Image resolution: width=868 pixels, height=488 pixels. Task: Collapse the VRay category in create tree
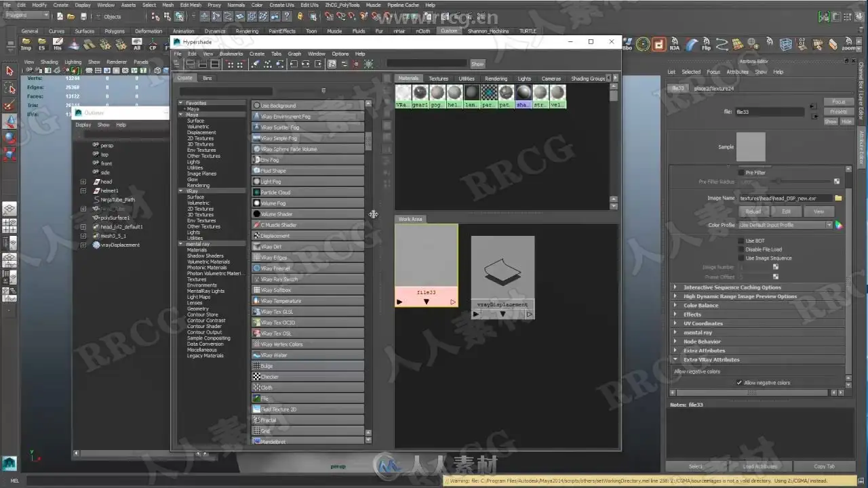181,191
